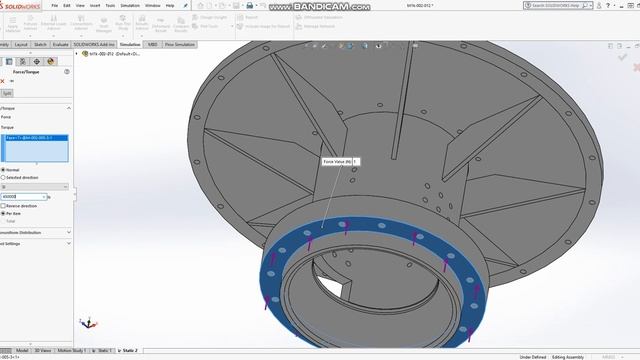This screenshot has width=640, height=360.
Task: Switch to the Flow Simulation tab
Action: pyautogui.click(x=180, y=44)
